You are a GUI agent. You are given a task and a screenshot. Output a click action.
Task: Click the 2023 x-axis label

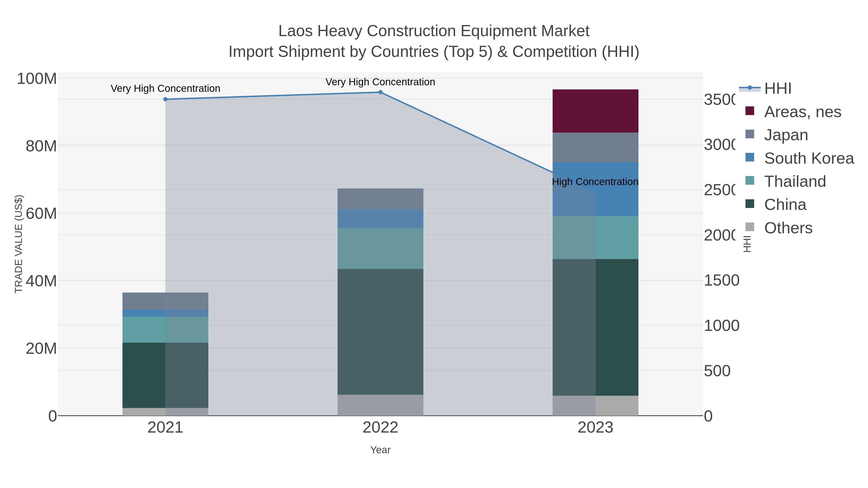[x=595, y=428]
